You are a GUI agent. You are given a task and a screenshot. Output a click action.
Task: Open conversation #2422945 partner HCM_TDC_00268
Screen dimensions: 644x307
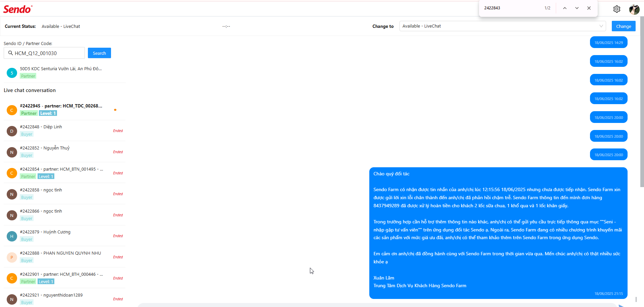(64, 109)
